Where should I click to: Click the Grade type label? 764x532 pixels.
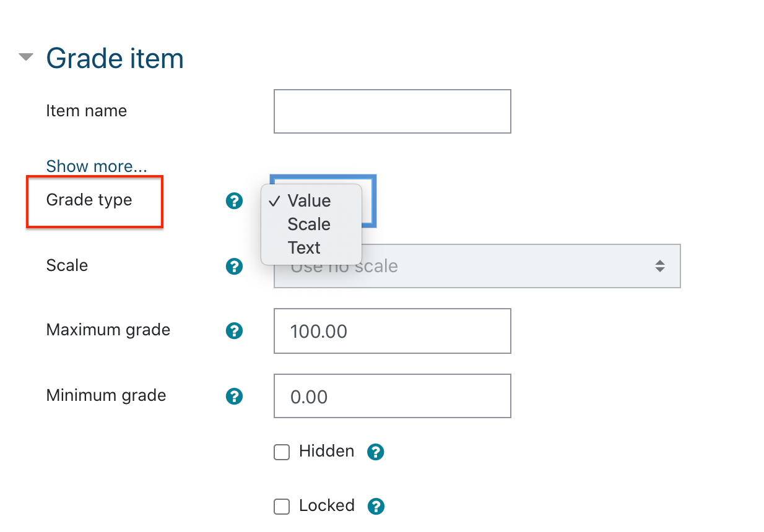click(89, 200)
